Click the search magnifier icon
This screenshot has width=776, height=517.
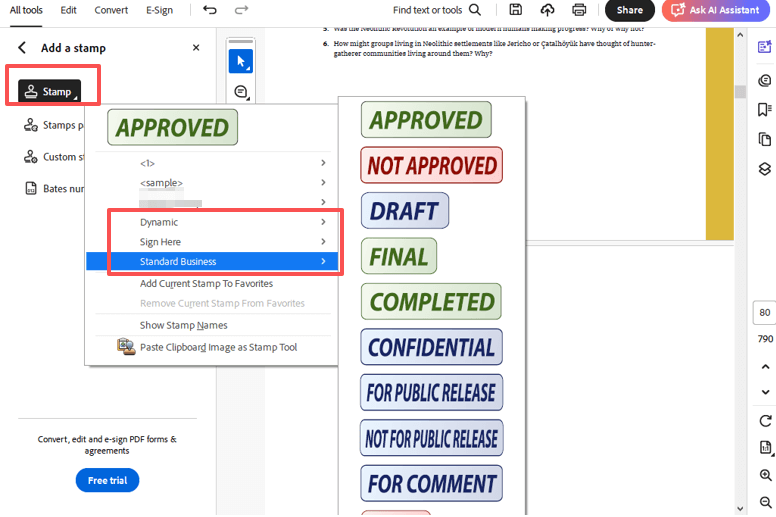[475, 10]
